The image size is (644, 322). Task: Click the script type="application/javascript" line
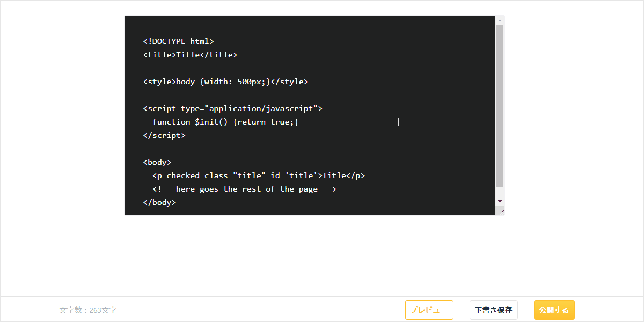(x=233, y=108)
